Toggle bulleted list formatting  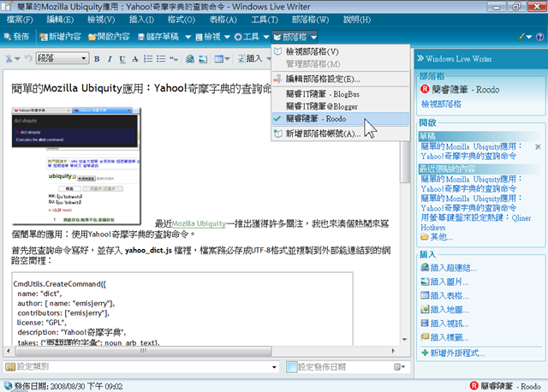[161, 59]
